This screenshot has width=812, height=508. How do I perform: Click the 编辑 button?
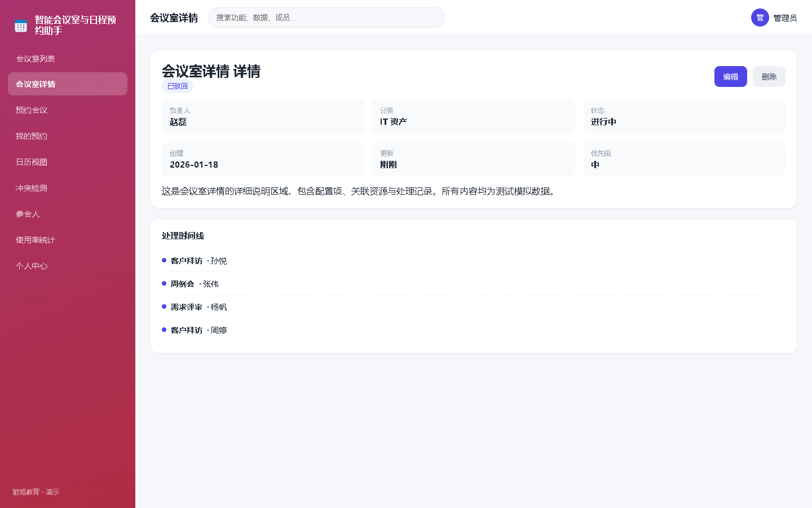(730, 77)
